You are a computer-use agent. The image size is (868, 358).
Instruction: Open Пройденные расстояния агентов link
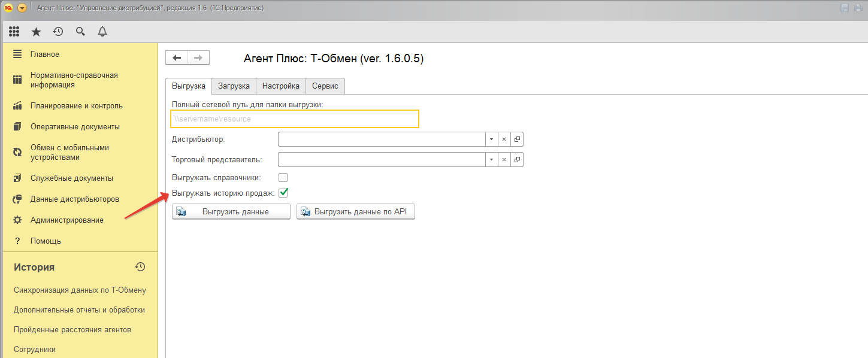72,330
